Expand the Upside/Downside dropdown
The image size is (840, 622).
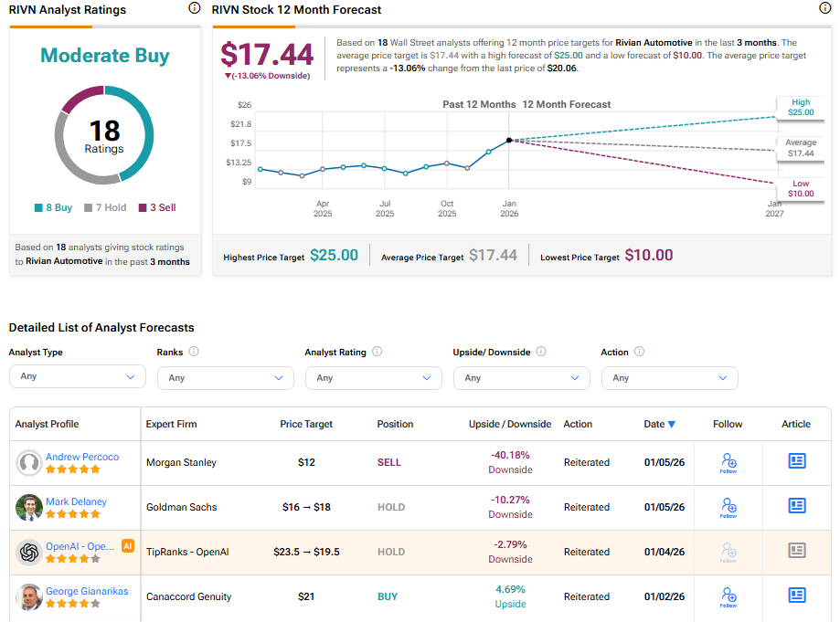(521, 378)
